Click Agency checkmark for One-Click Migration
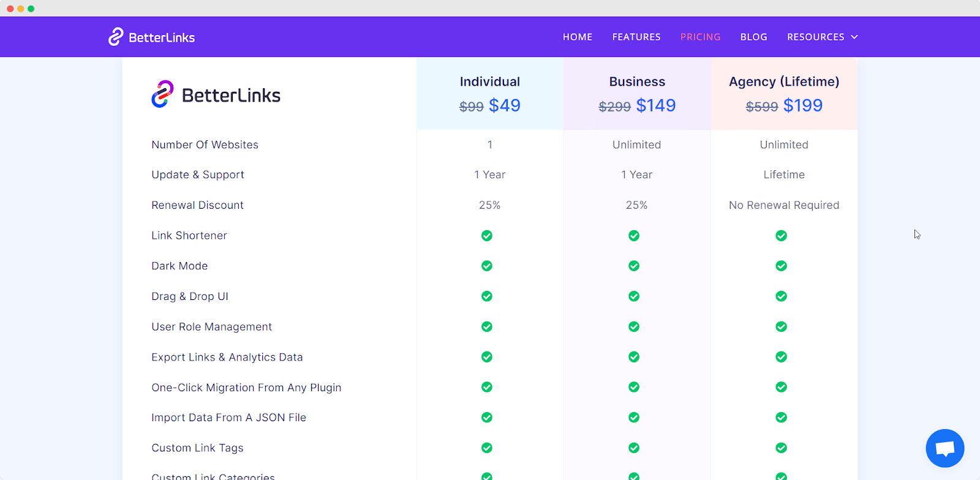Screen dimensions: 980x480 coord(782,387)
